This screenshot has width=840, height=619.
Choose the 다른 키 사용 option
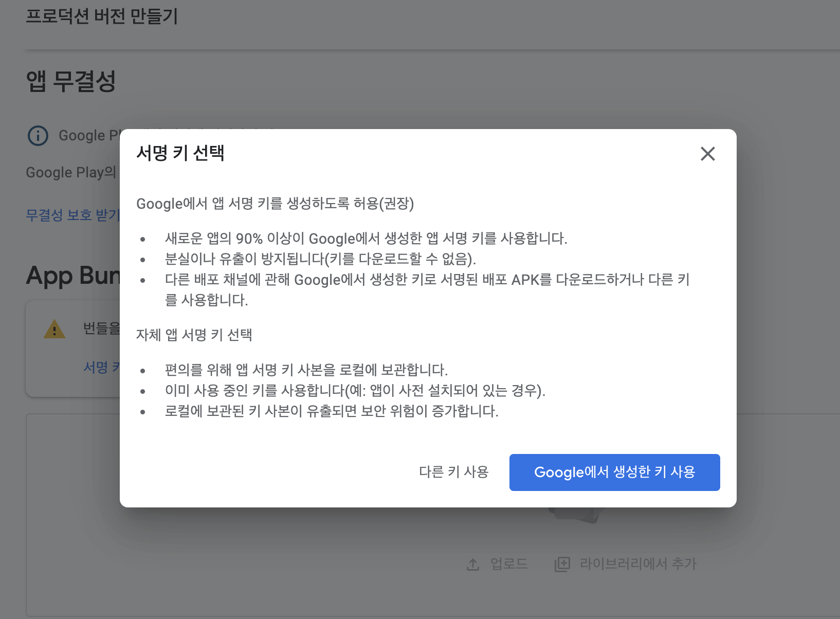[454, 472]
